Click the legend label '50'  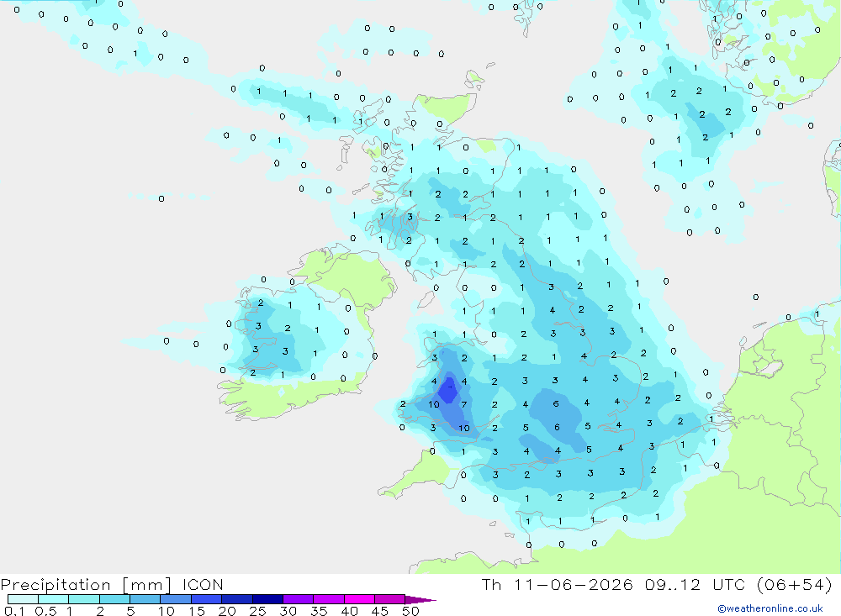click(x=411, y=611)
